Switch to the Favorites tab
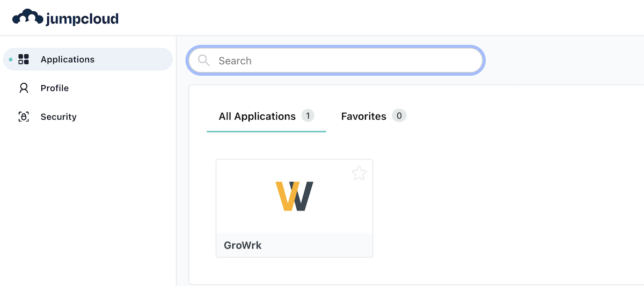 [363, 116]
